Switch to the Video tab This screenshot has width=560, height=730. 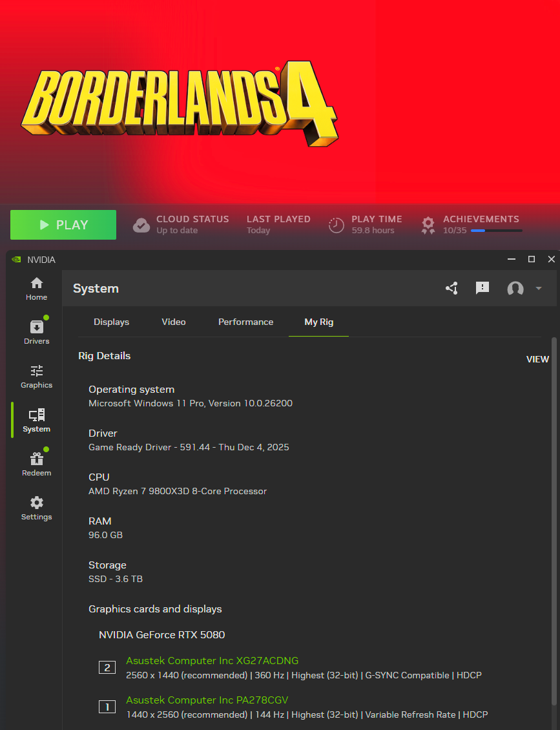coord(174,322)
